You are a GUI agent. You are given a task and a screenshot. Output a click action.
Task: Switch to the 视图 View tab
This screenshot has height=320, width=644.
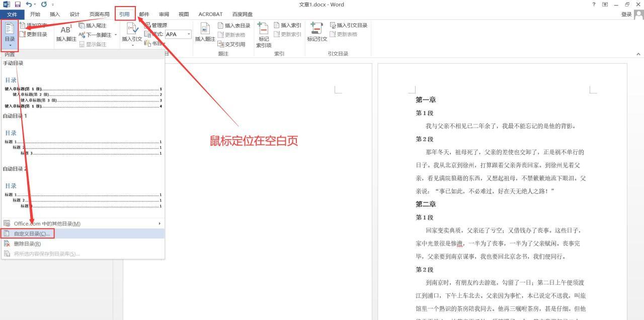click(x=184, y=15)
